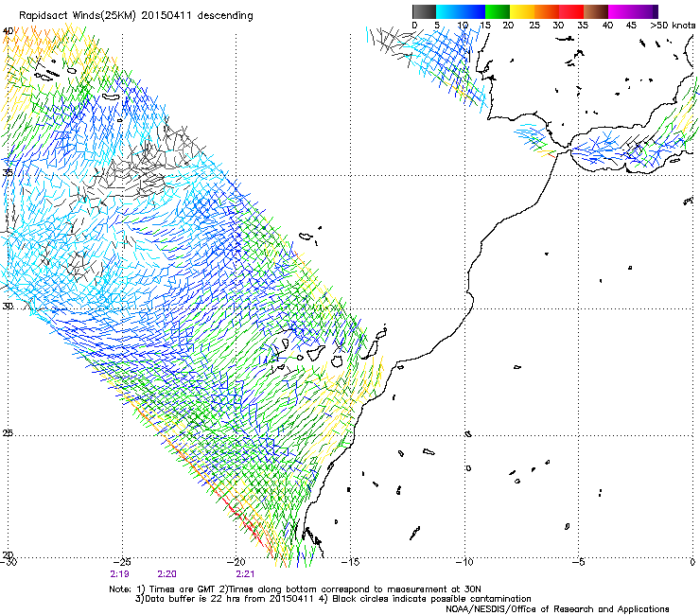Image resolution: width=700 pixels, height=615 pixels.
Task: Click the latitude label '35' on left axis
Action: click(x=8, y=172)
